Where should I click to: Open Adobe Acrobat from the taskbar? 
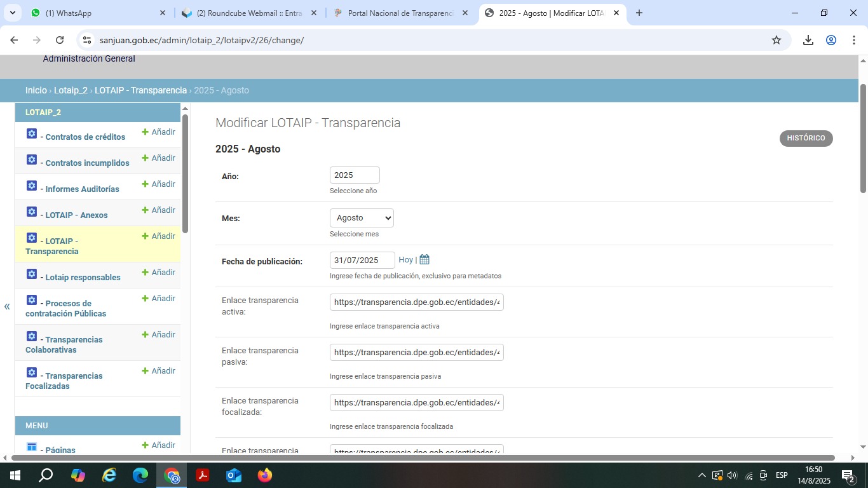[x=203, y=475]
